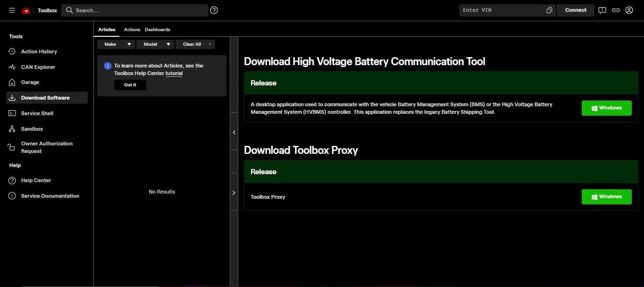Click the Action History clock icon
Screen dimensions: 644x287
pyautogui.click(x=12, y=51)
